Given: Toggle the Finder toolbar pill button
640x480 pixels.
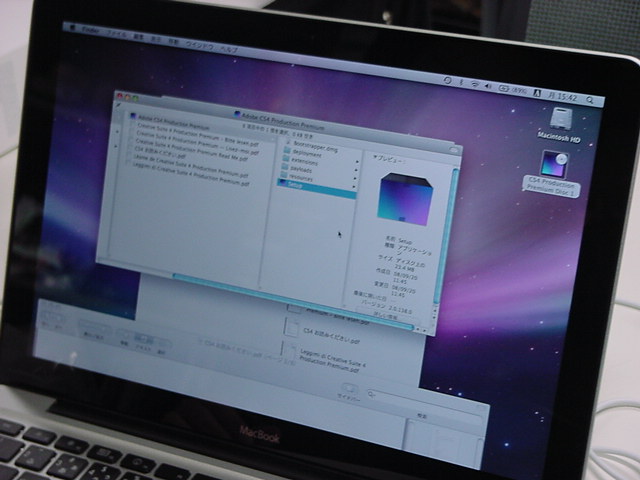Looking at the screenshot, I should (x=454, y=150).
